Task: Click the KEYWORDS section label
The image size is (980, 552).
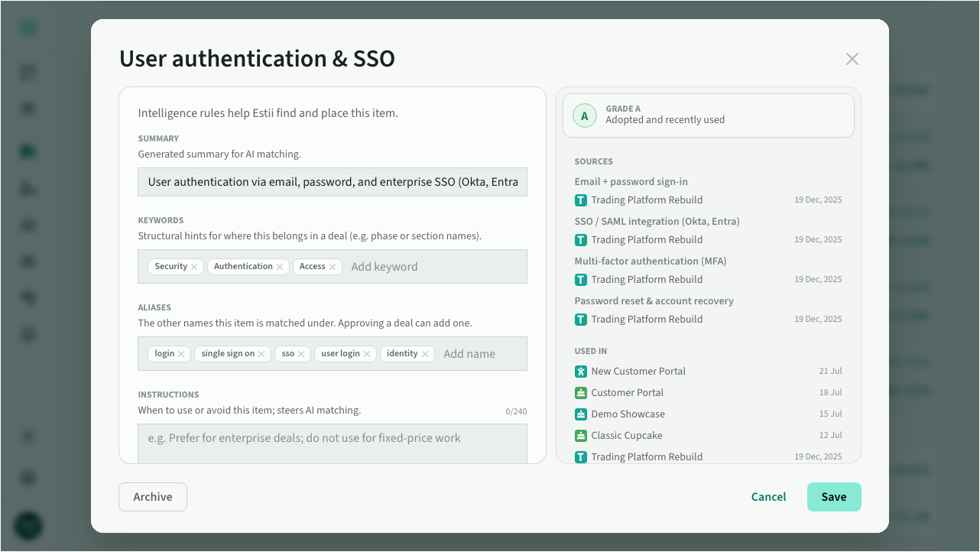Action: pos(161,221)
